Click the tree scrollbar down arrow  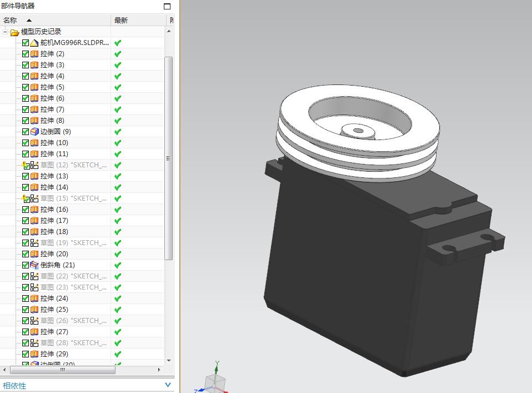[x=169, y=361]
